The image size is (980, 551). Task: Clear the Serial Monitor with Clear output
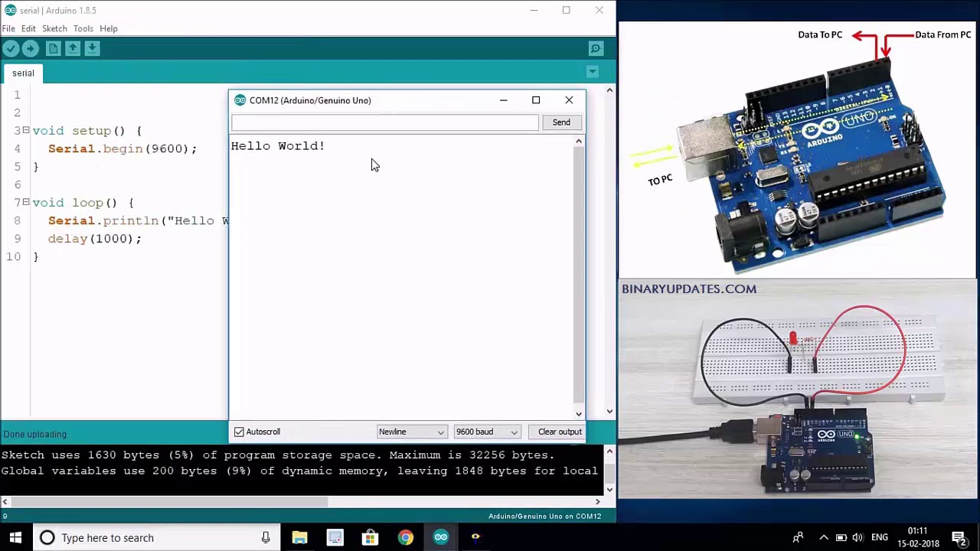point(559,432)
